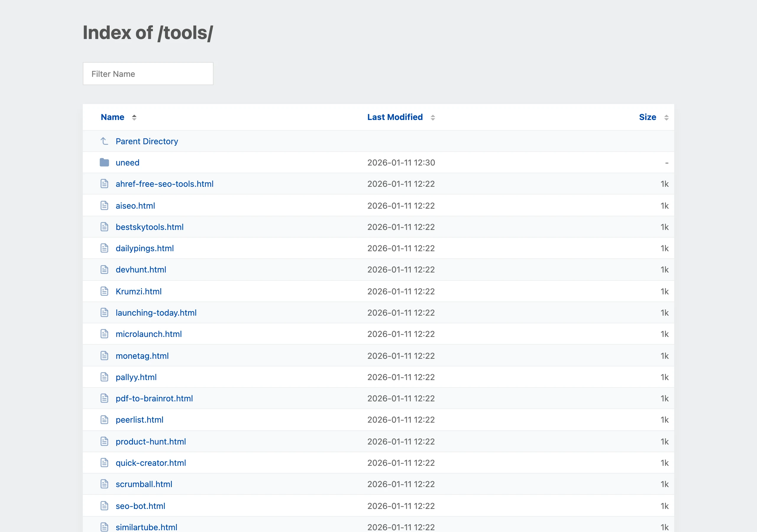The height and width of the screenshot is (532, 757).
Task: Open ahref-free-seo-tools.html
Action: 164,184
